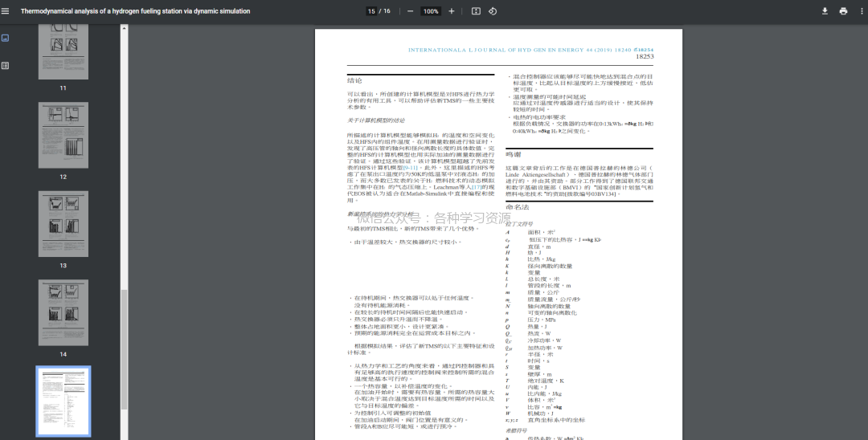868x440 pixels.
Task: Click the 冷却功率 · W nomenclature row
Action: 534,340
